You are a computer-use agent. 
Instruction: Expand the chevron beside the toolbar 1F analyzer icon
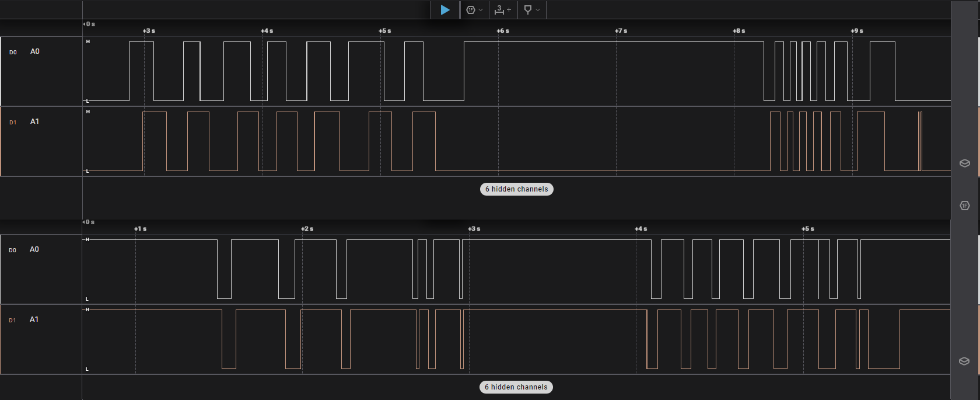tap(481, 10)
